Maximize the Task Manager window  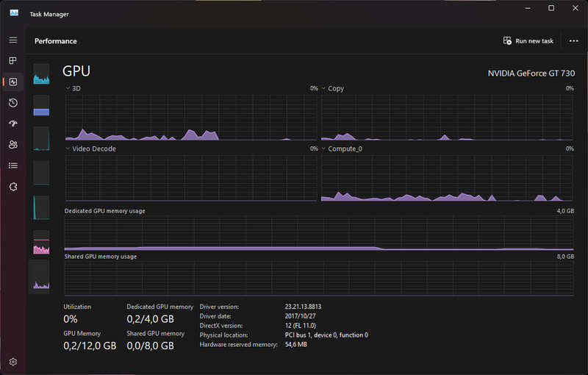(x=551, y=8)
